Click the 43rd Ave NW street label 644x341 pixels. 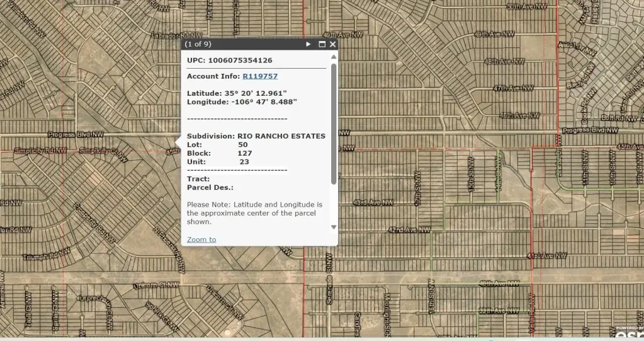point(373,203)
